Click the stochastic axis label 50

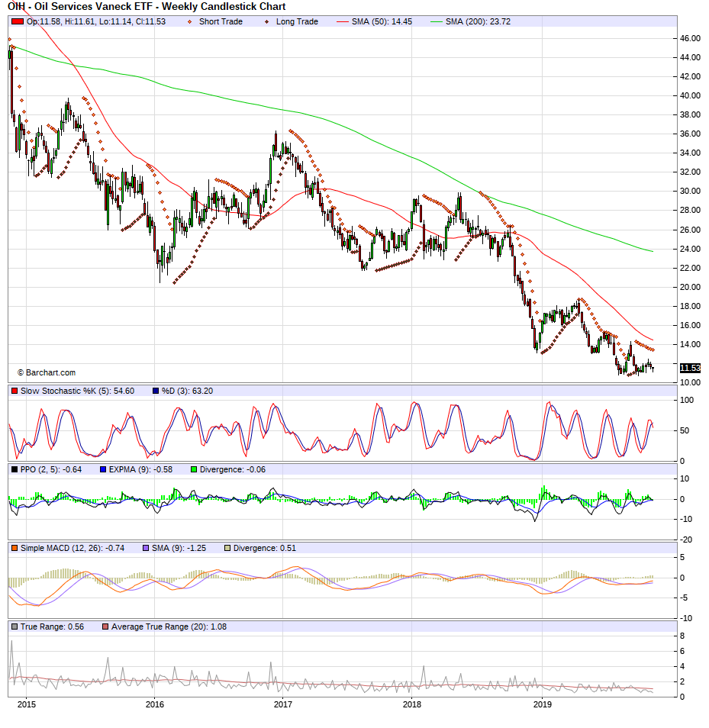685,430
